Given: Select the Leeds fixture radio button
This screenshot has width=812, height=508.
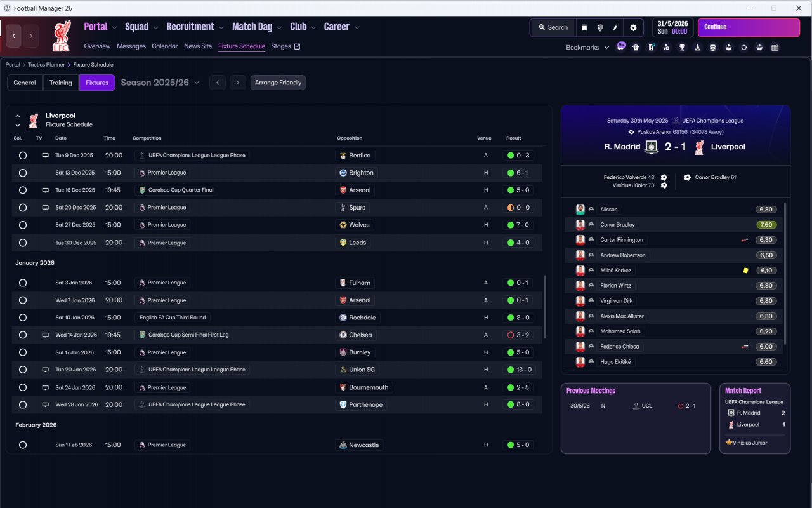Looking at the screenshot, I should 23,243.
